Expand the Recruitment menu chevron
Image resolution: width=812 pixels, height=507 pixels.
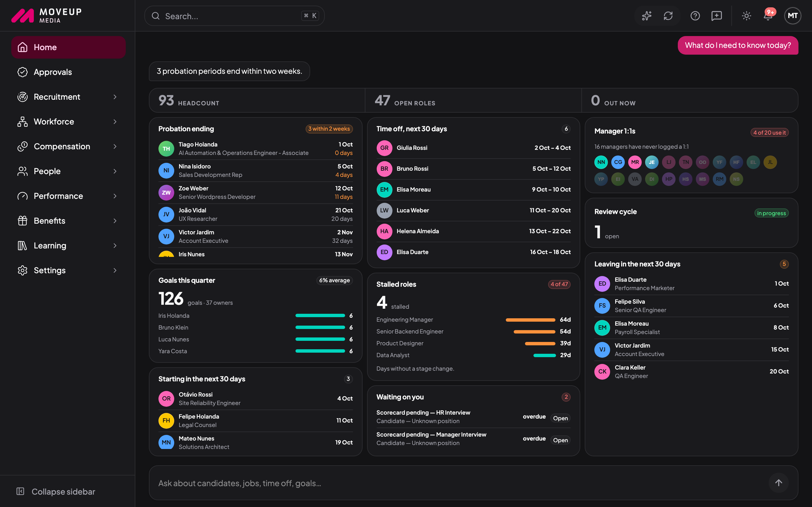point(115,97)
